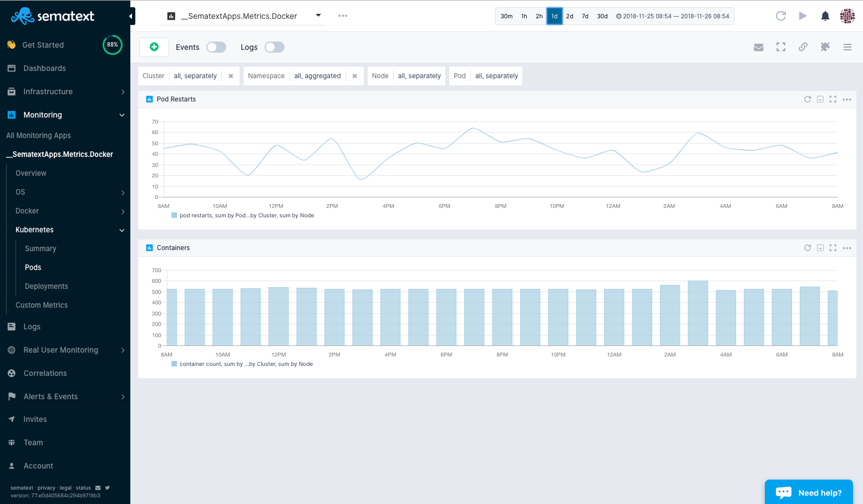Screen dimensions: 863x504
Task: Click the email report envelope icon
Action: pos(759,47)
